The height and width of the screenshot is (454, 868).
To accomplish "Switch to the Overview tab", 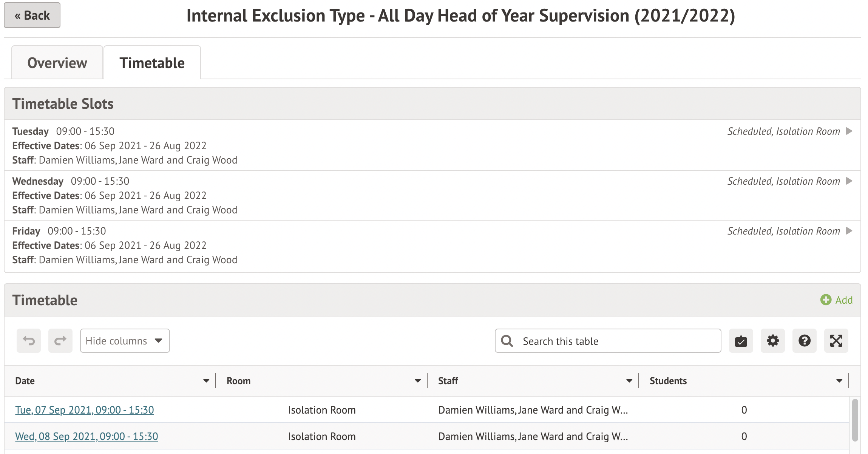I will [57, 63].
